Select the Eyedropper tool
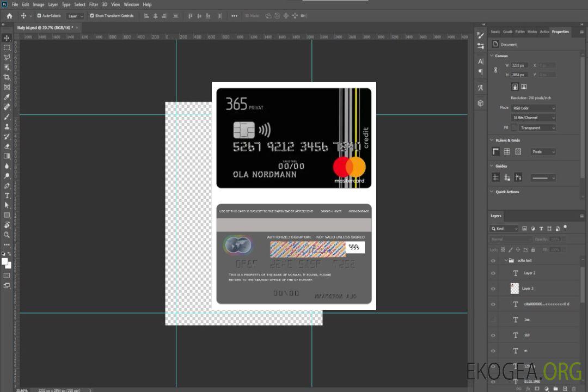Image resolution: width=588 pixels, height=392 pixels. pos(7,97)
